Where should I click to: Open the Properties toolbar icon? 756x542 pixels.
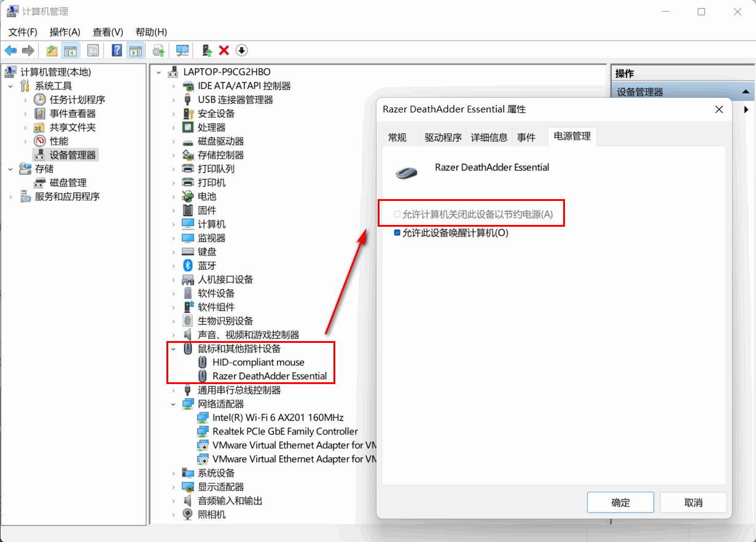(93, 50)
